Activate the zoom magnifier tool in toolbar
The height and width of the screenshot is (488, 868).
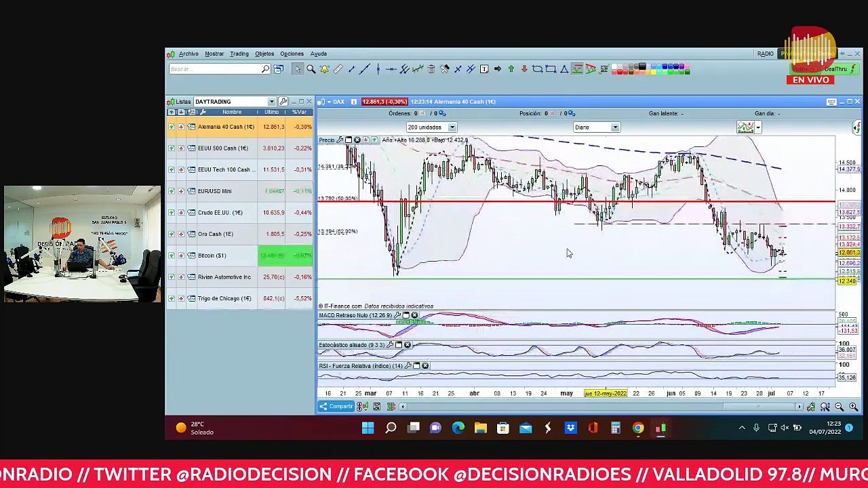[x=311, y=69]
